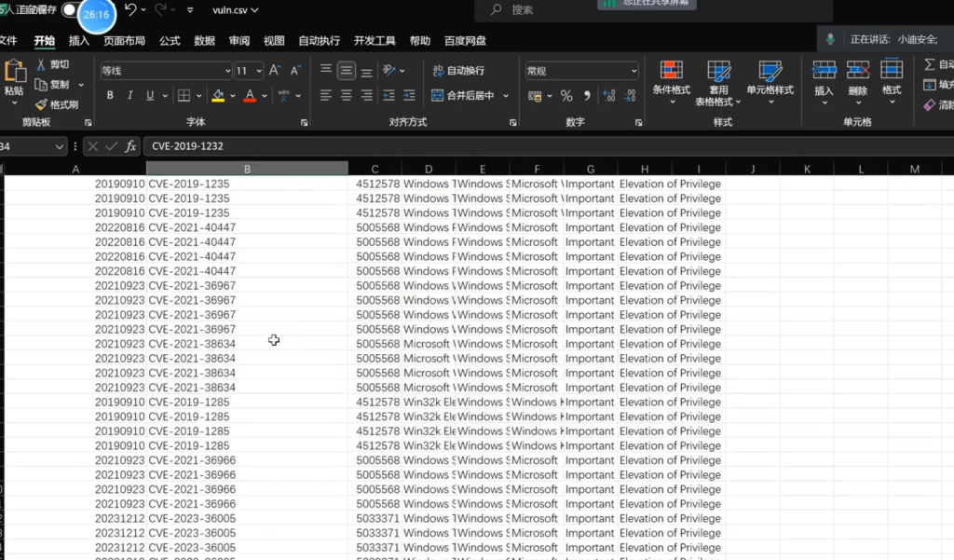954x560 pixels.
Task: Toggle Wrap Text (自动换行)
Action: (x=458, y=71)
